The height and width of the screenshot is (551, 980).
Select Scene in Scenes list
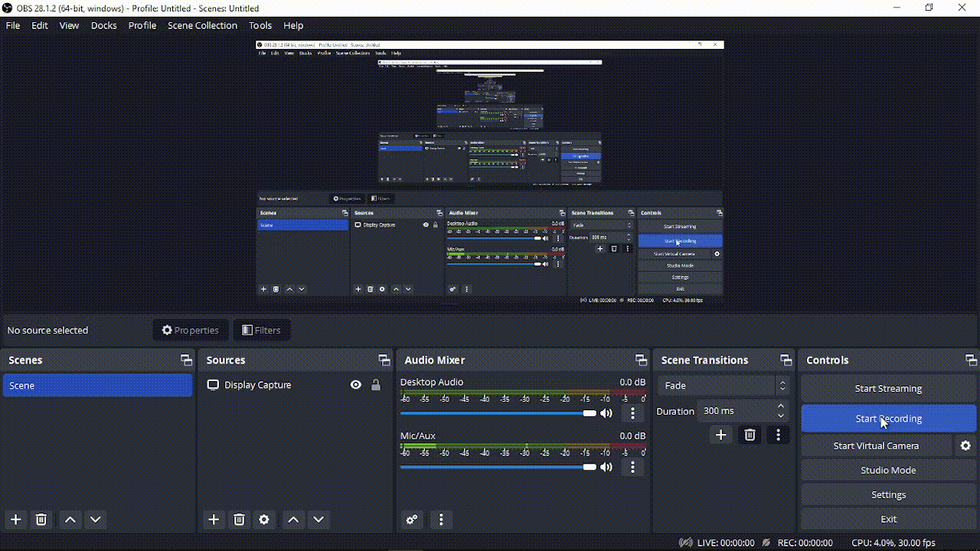tap(97, 385)
